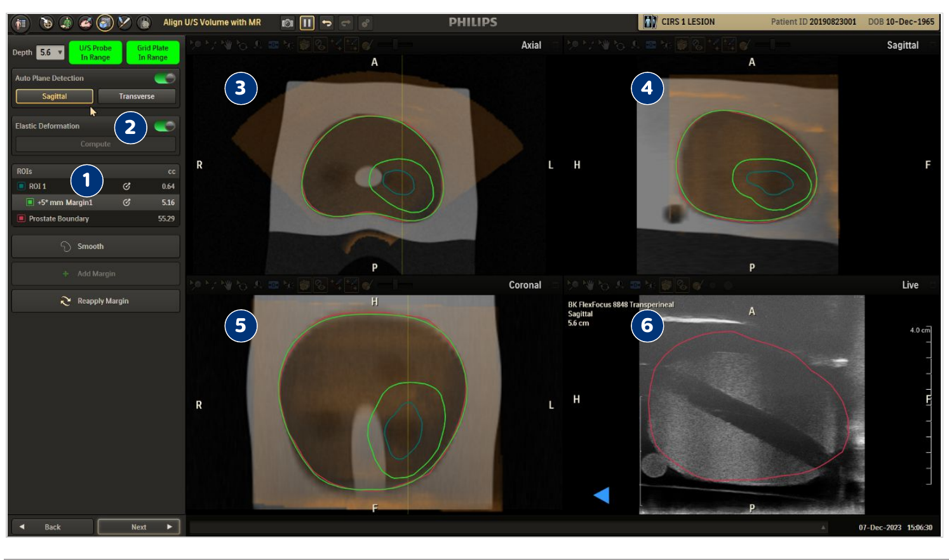The height and width of the screenshot is (560, 949).
Task: Open the patient data icon in top-left corner
Action: coord(21,23)
